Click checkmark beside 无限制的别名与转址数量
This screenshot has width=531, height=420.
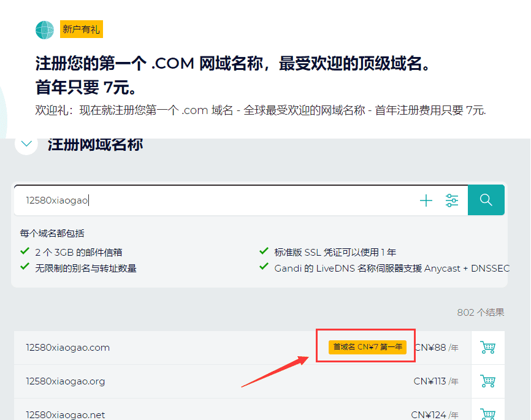(x=25, y=266)
